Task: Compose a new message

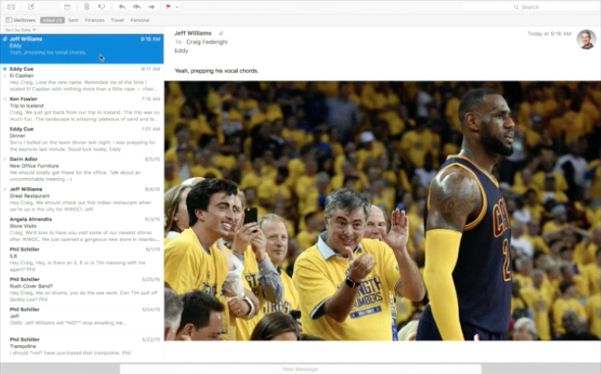Action: pos(31,7)
